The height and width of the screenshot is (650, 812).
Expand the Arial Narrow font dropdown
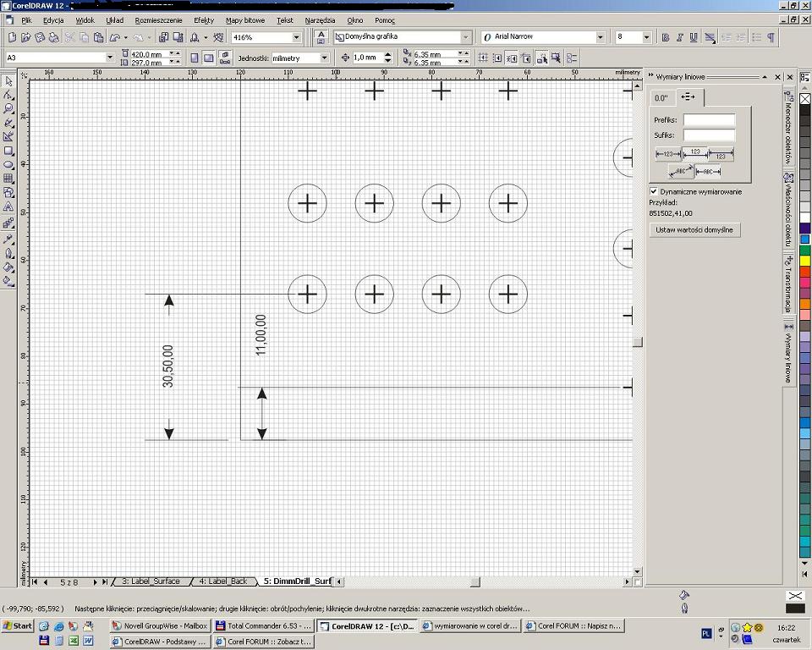(x=601, y=37)
